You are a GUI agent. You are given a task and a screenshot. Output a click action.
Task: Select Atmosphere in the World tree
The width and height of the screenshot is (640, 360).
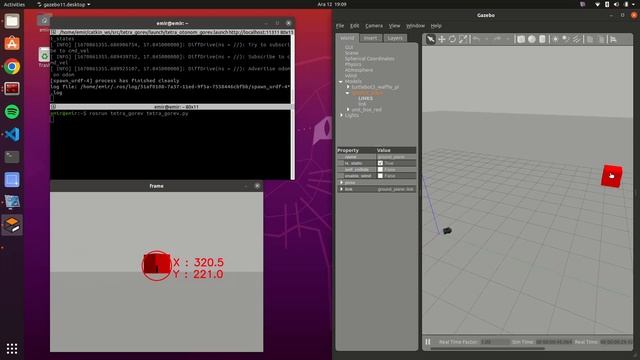tap(359, 70)
